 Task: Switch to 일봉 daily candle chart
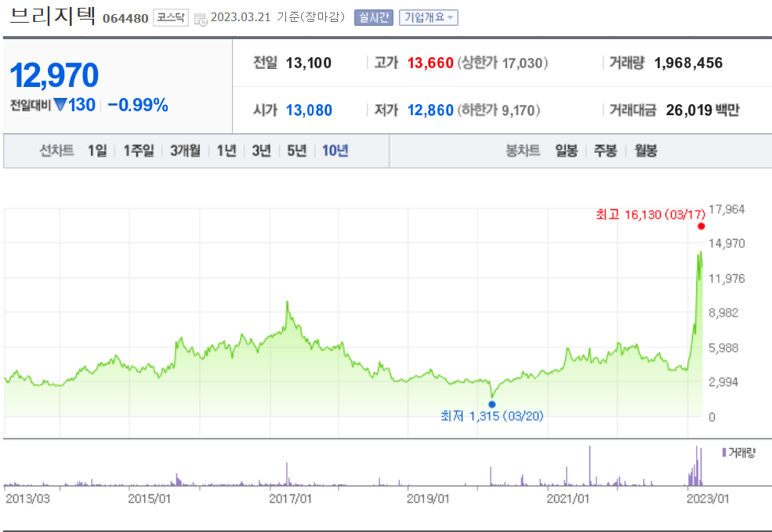pyautogui.click(x=566, y=150)
